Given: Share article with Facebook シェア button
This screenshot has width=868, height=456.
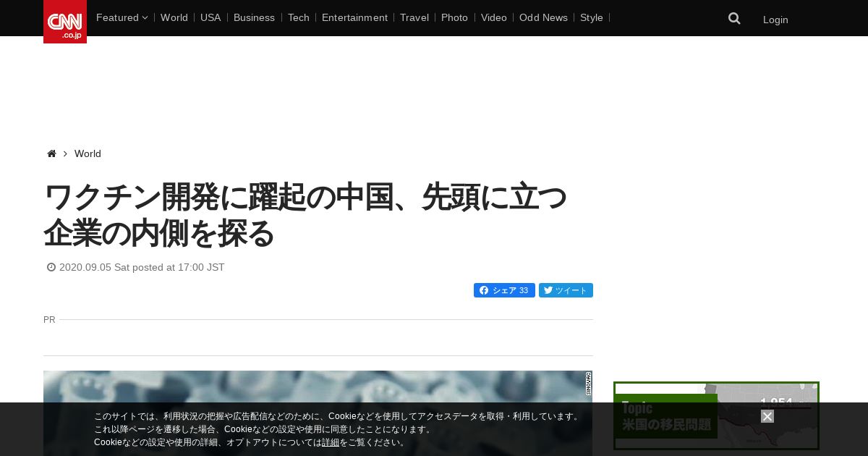Looking at the screenshot, I should point(504,290).
